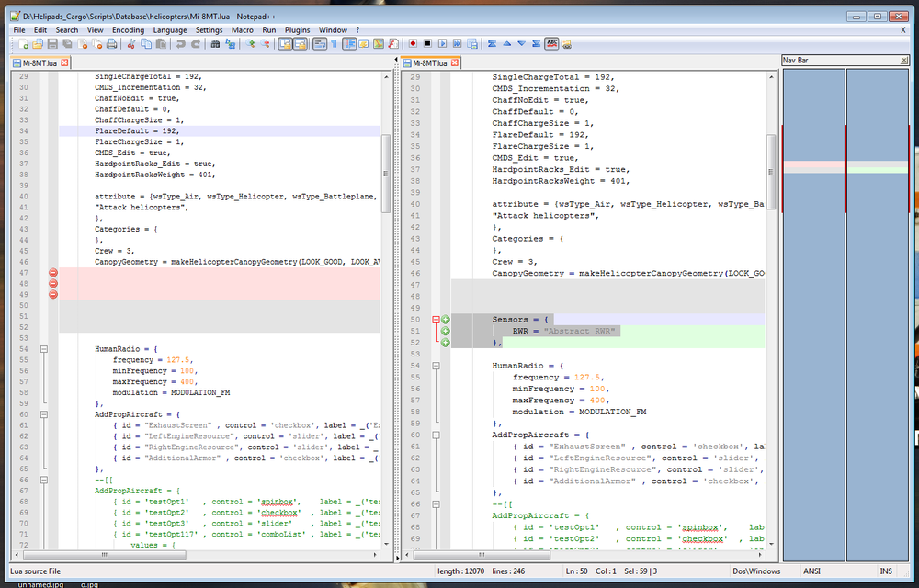919x588 pixels.
Task: Close the Nav Bar panel
Action: point(904,60)
